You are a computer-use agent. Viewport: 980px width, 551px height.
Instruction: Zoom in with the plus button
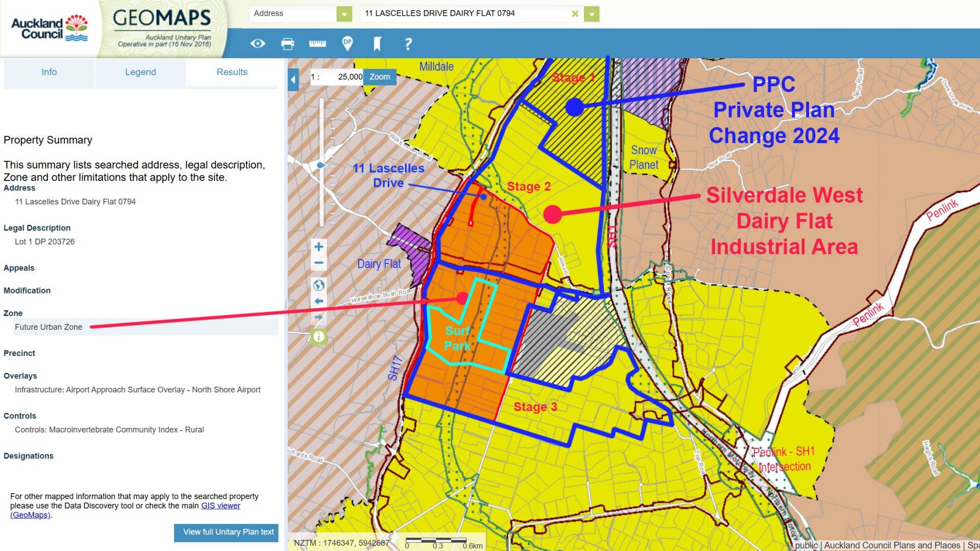click(318, 247)
